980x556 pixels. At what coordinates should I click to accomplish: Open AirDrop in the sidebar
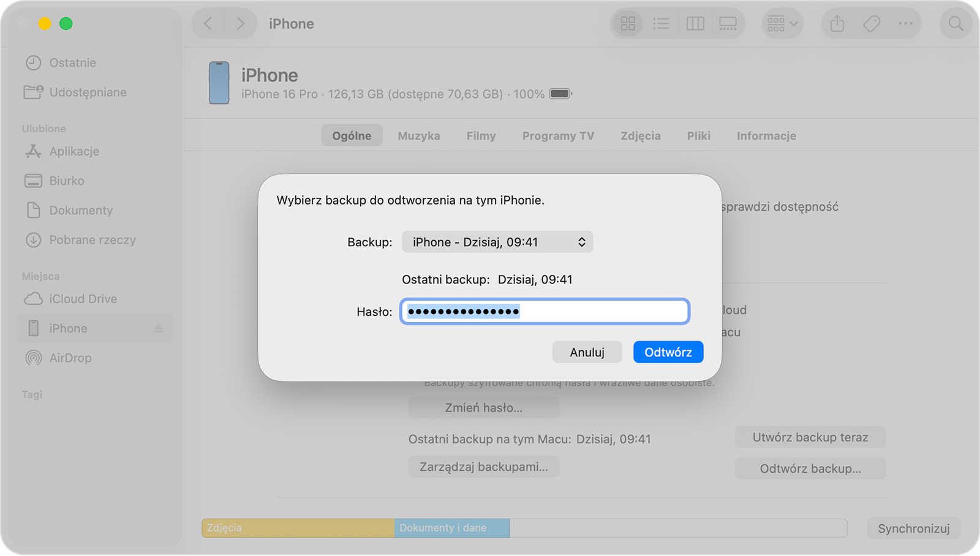coord(58,358)
